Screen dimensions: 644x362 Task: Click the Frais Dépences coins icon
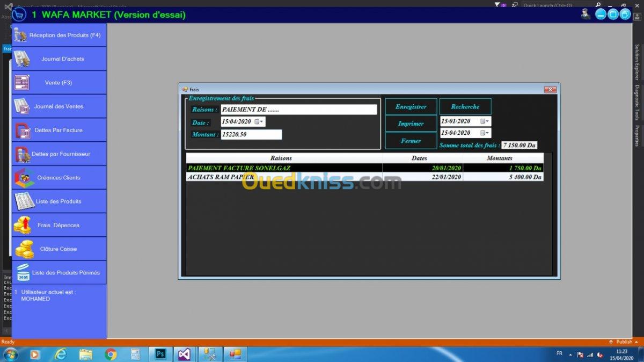point(22,225)
